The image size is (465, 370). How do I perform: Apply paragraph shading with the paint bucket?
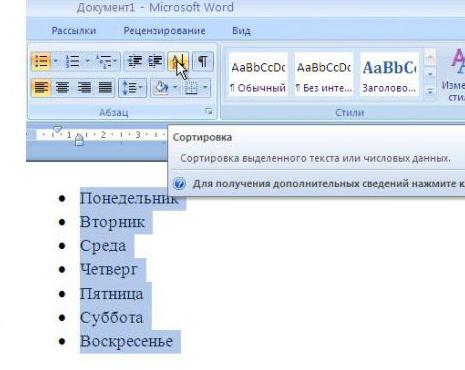click(x=161, y=88)
